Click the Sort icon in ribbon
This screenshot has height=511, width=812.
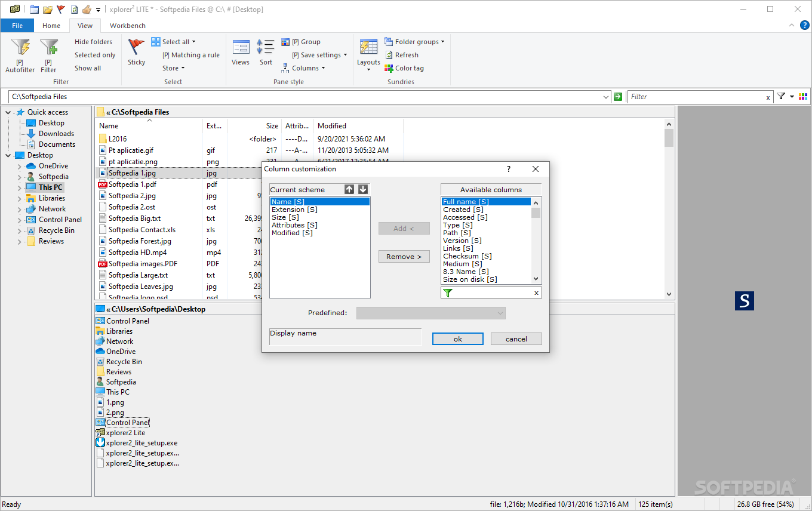click(266, 47)
